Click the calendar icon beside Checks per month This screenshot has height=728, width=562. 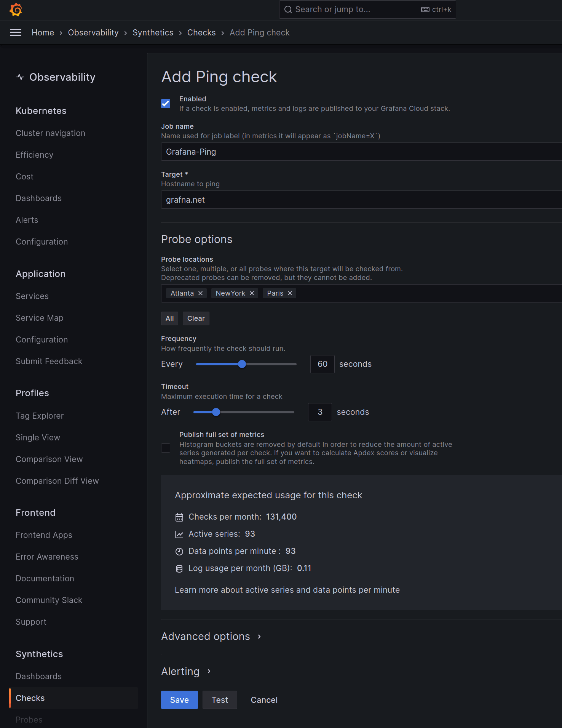179,517
